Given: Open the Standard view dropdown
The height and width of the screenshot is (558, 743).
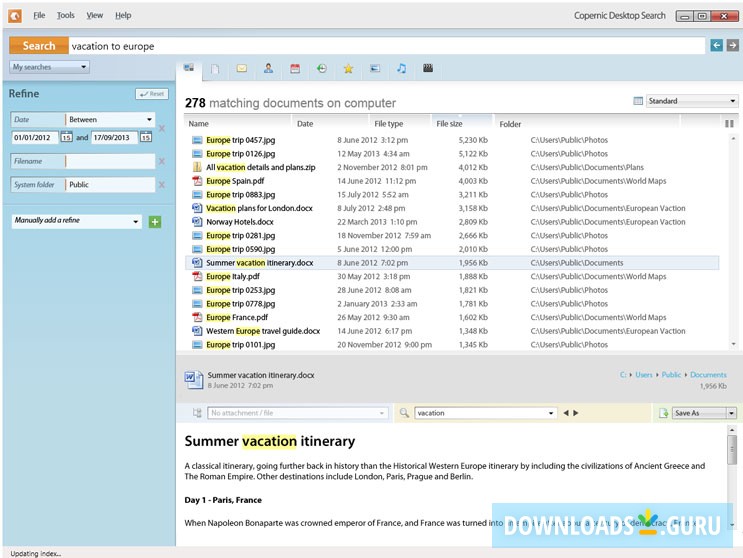Looking at the screenshot, I should (691, 101).
